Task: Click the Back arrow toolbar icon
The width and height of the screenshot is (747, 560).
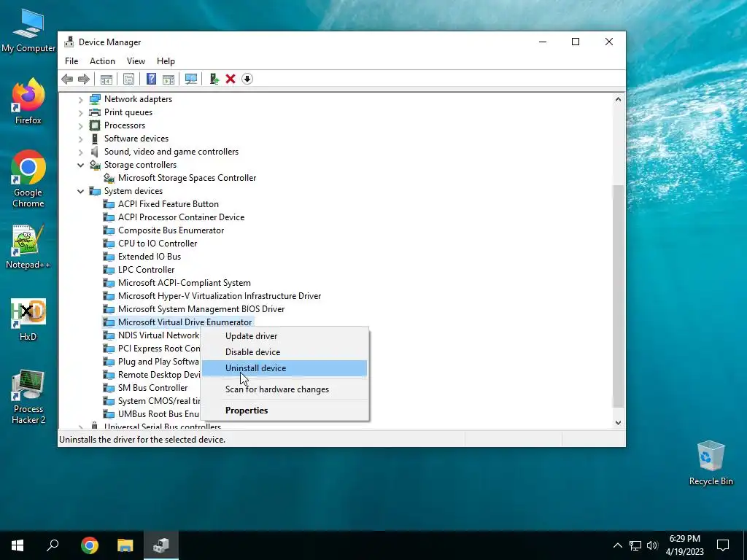Action: coord(67,79)
